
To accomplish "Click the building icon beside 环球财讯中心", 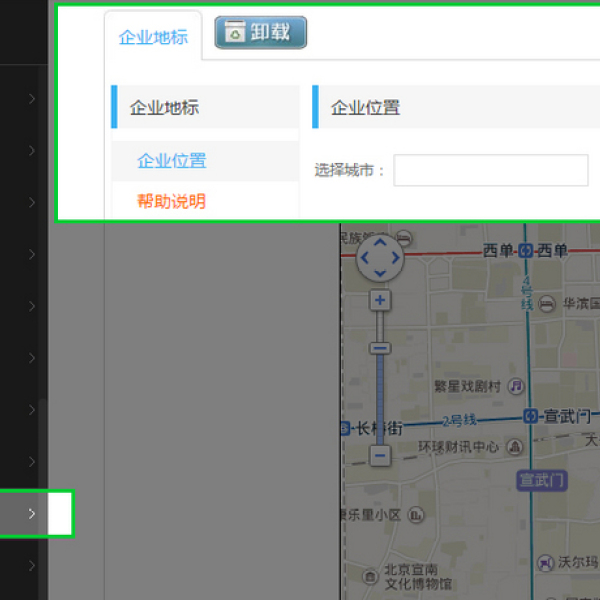I will (515, 447).
